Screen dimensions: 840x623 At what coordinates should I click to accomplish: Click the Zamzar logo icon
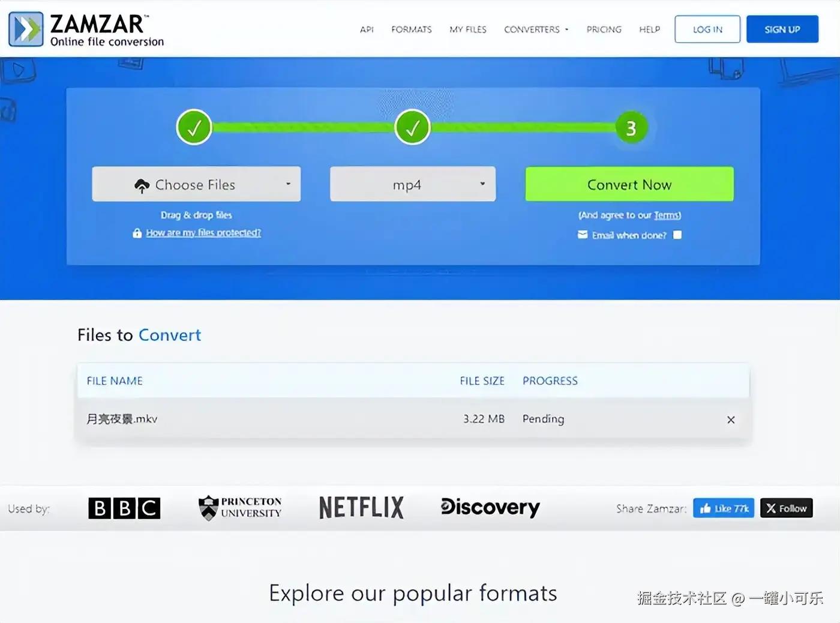click(x=26, y=29)
